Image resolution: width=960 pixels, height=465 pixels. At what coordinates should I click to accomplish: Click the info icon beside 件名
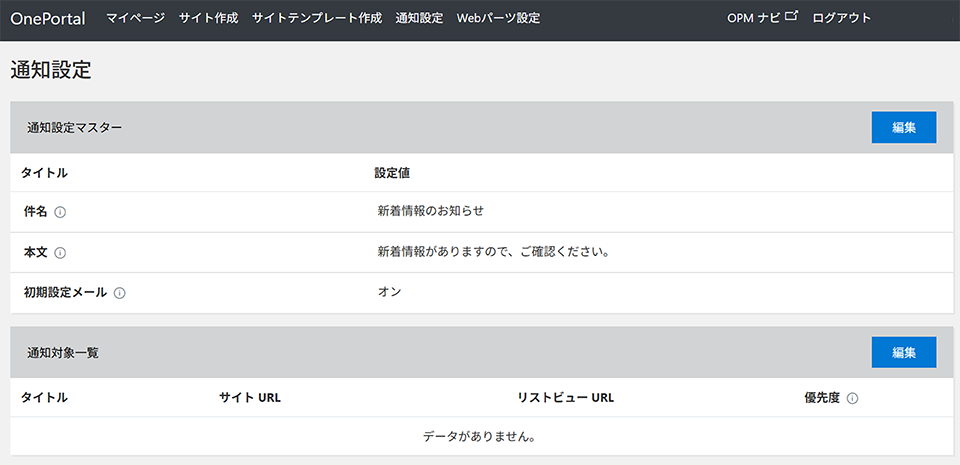pyautogui.click(x=60, y=212)
